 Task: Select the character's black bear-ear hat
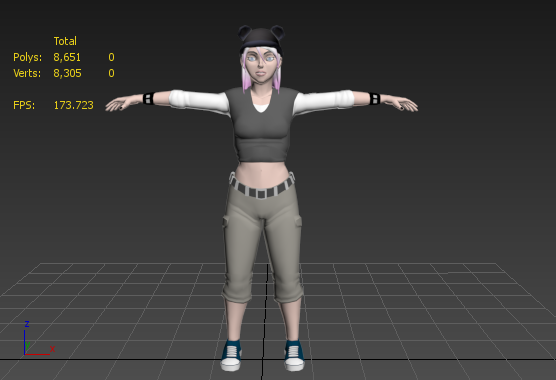click(x=261, y=38)
